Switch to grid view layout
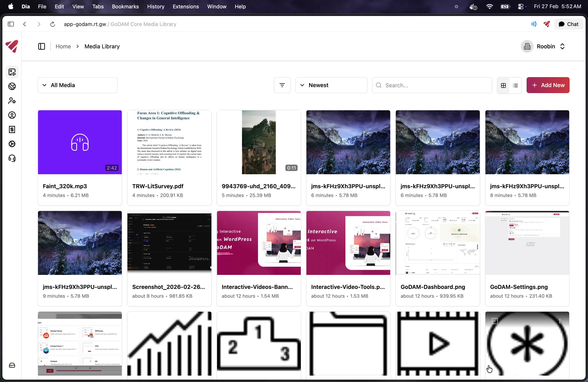This screenshot has width=588, height=382. (503, 85)
